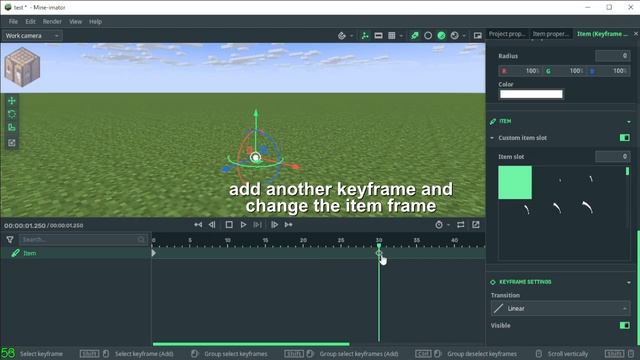Open render quality dropdown arrow
This screenshot has height=360, width=640.
tap(464, 36)
